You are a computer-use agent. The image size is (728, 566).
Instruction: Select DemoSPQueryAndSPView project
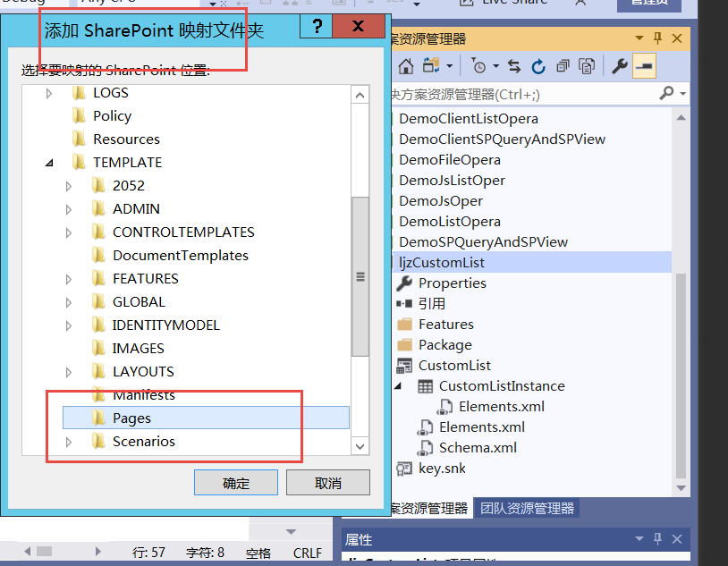pyautogui.click(x=483, y=241)
